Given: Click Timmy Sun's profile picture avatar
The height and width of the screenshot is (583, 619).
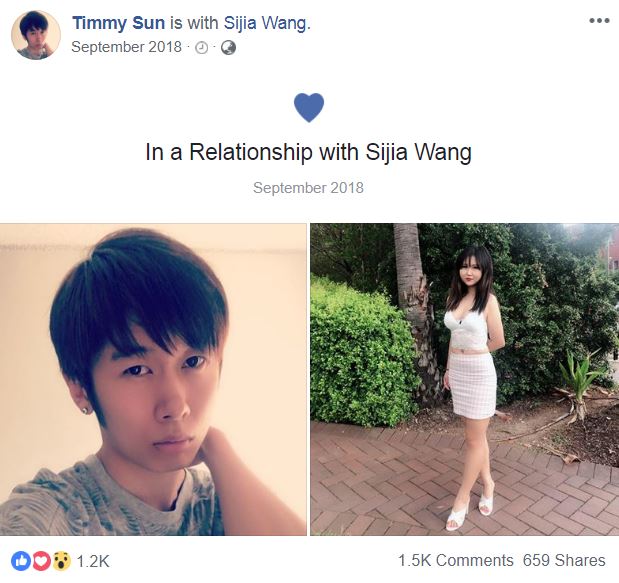Looking at the screenshot, I should pyautogui.click(x=36, y=35).
